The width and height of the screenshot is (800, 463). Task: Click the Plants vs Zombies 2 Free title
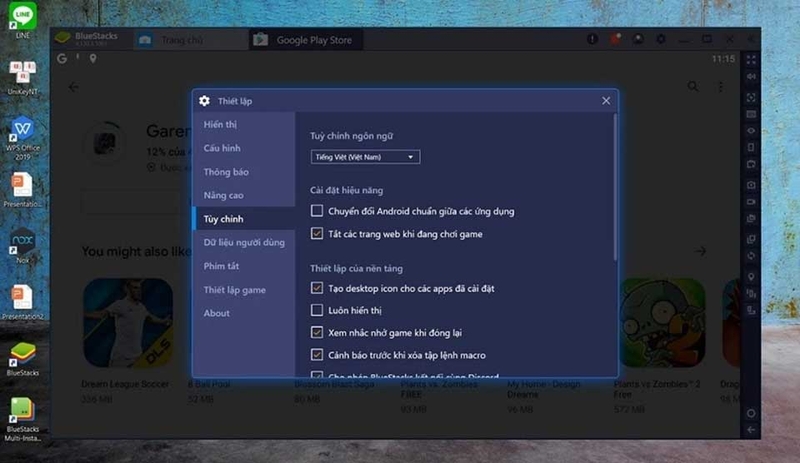[657, 389]
